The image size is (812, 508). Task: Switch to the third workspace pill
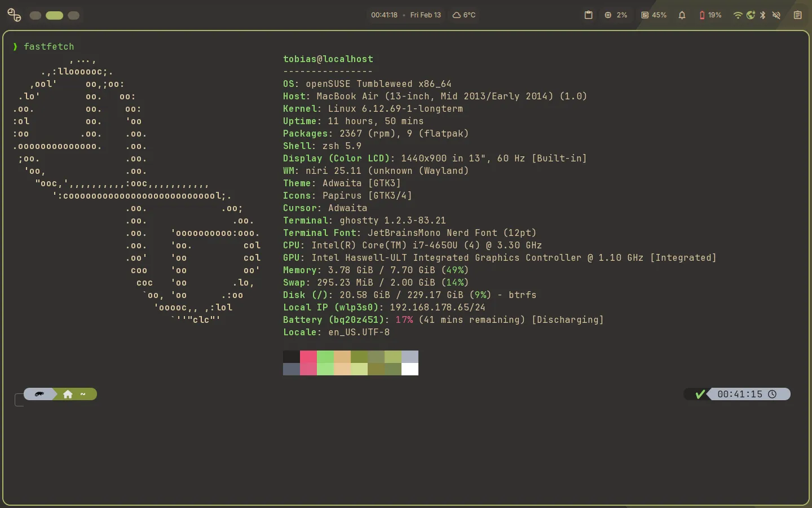tap(74, 15)
